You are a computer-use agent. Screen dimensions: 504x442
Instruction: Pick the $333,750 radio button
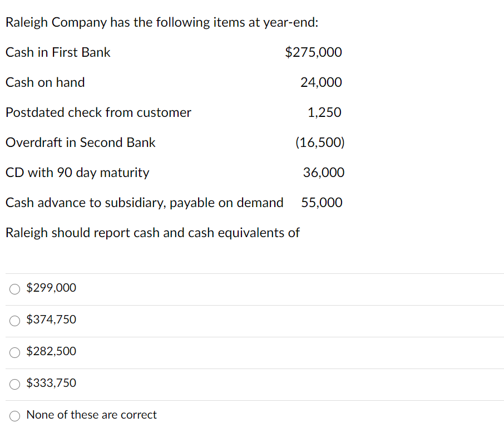15,384
